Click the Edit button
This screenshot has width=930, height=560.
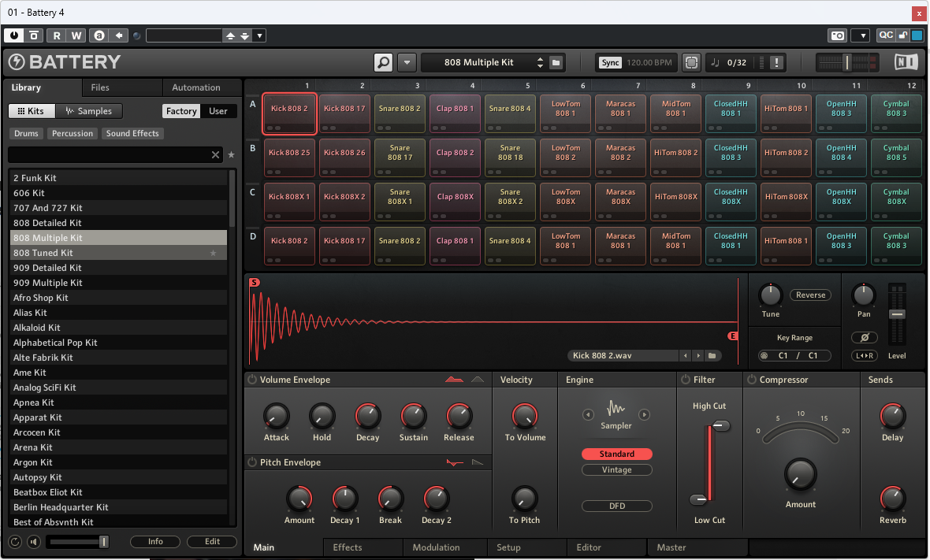tap(212, 542)
